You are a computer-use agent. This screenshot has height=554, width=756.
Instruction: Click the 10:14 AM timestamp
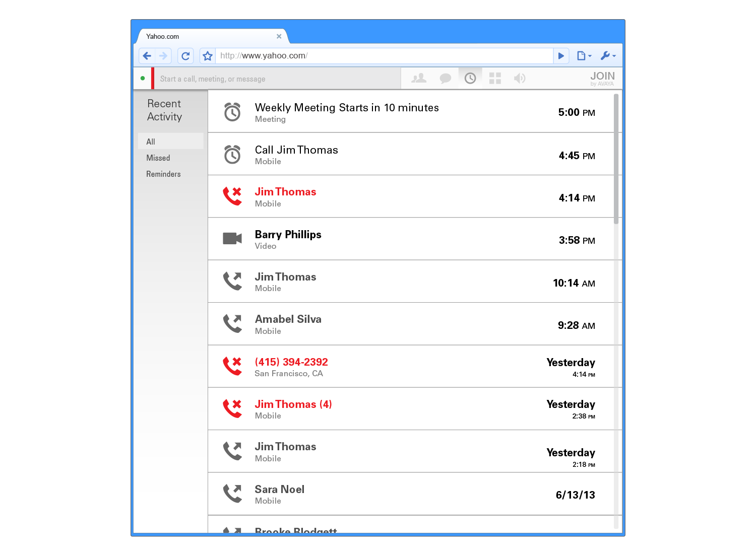pos(574,283)
